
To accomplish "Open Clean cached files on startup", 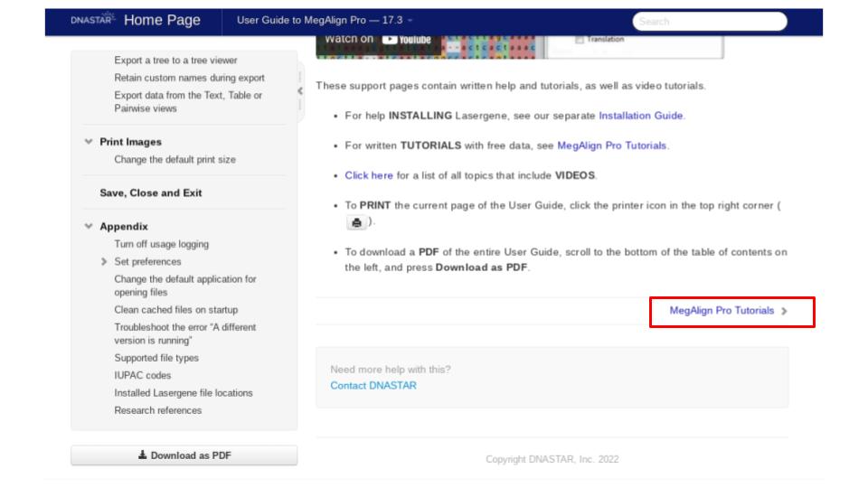I will pos(176,310).
